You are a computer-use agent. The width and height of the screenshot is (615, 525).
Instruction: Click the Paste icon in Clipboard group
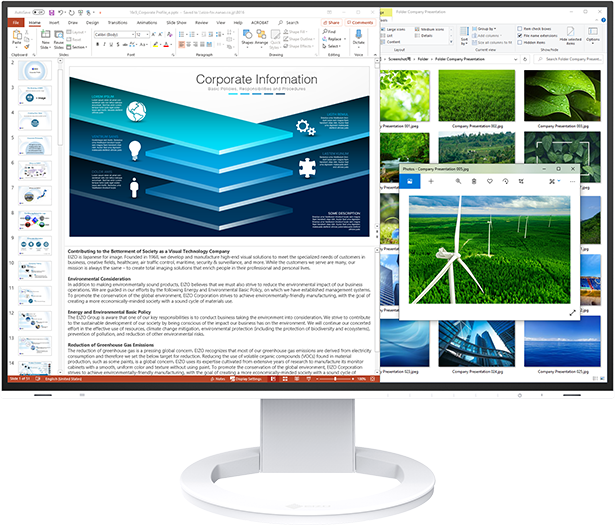coord(17,36)
